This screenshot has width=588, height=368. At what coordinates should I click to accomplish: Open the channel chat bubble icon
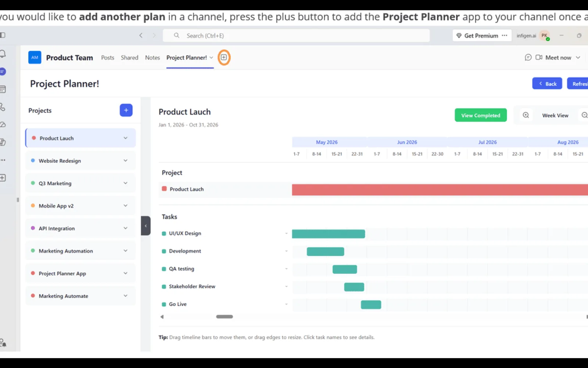528,57
